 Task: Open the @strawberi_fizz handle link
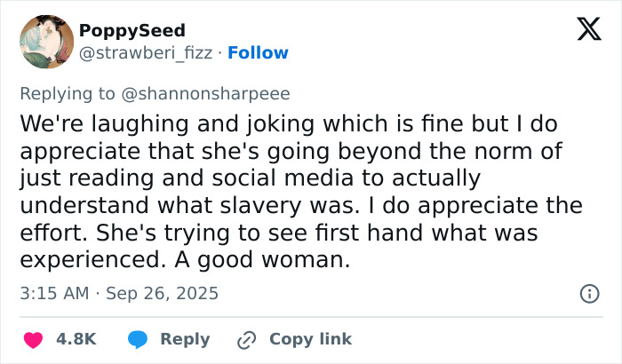pyautogui.click(x=148, y=53)
